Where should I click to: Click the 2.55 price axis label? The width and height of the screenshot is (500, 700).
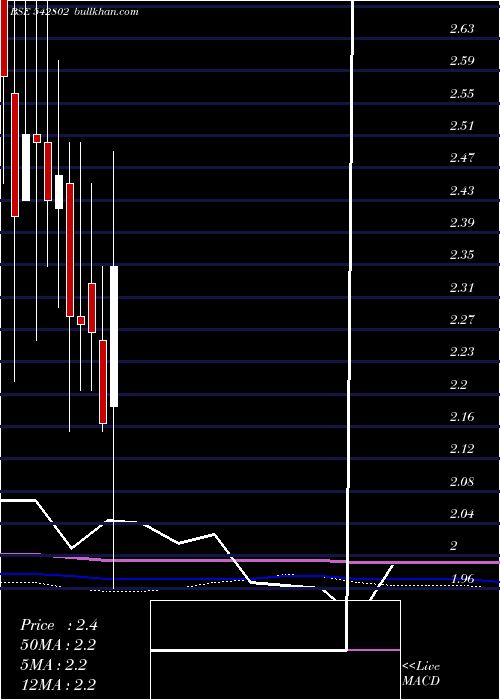tap(462, 94)
